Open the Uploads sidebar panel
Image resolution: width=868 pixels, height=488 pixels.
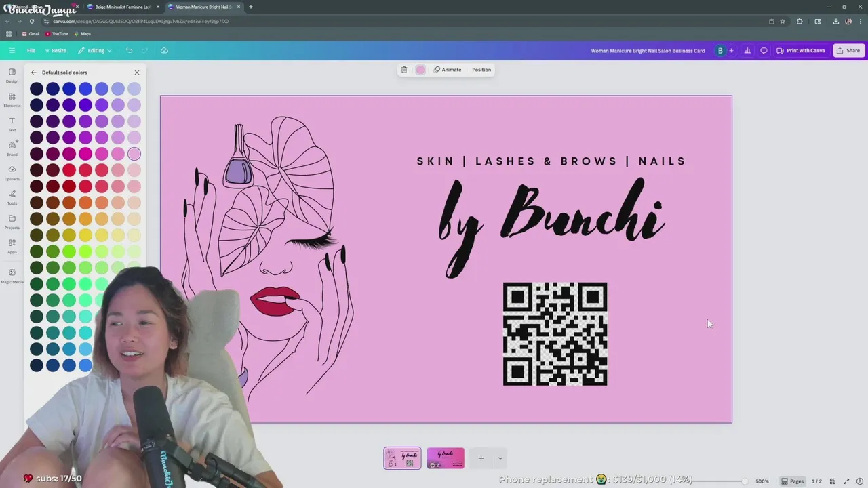[x=12, y=173]
